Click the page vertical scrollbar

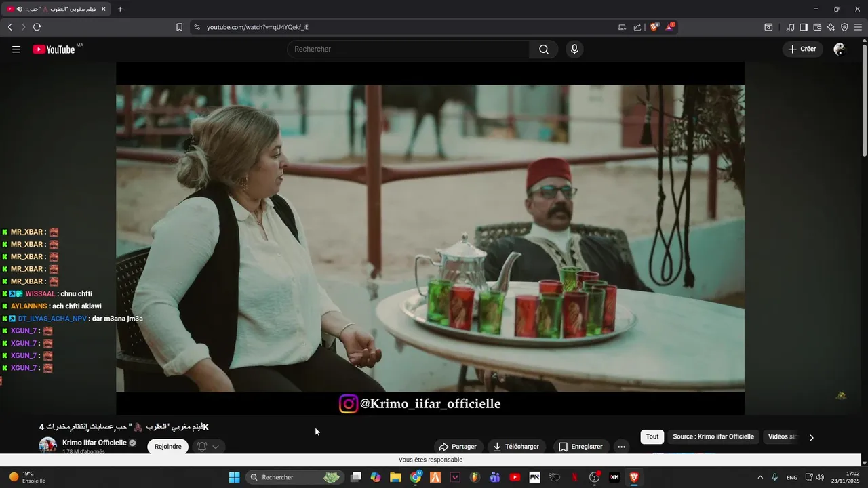click(864, 102)
